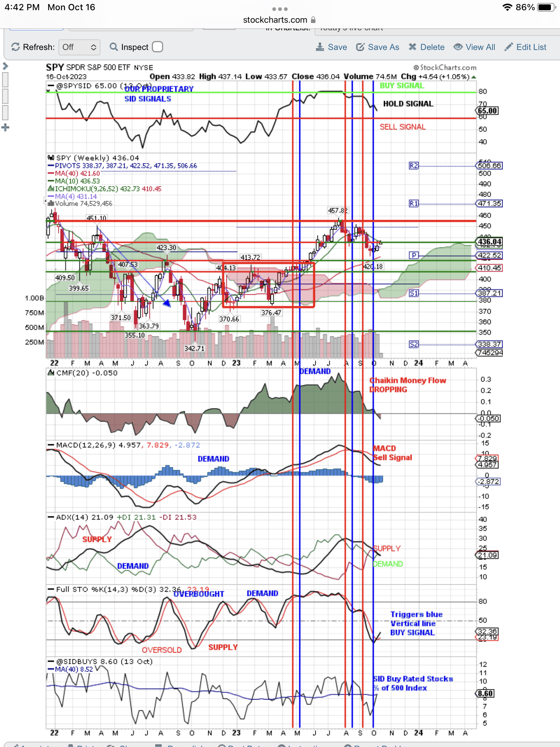Image resolution: width=560 pixels, height=747 pixels.
Task: Enable the Inspect checkbox
Action: 157,47
